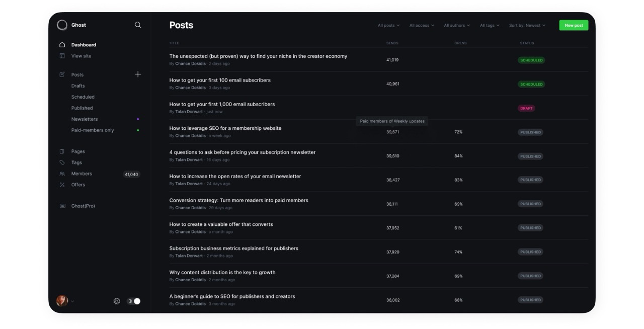
Task: Toggle the night mode switch
Action: [x=133, y=301]
